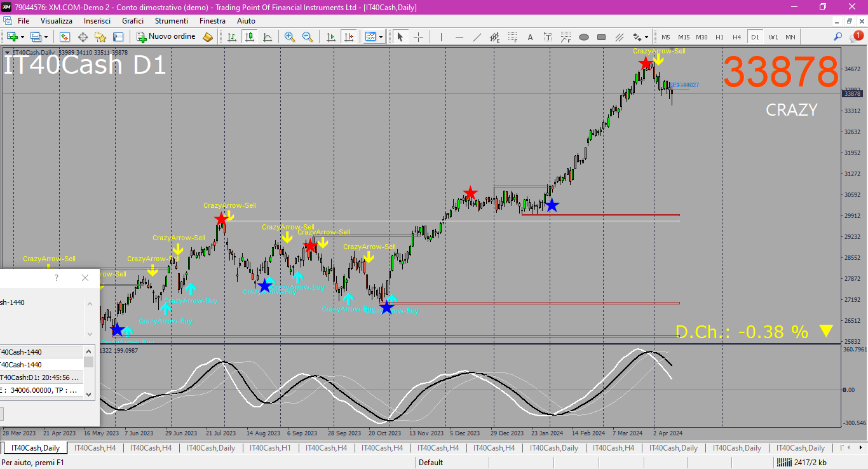The width and height of the screenshot is (868, 469).
Task: Switch to M30 timeframe
Action: coord(702,37)
